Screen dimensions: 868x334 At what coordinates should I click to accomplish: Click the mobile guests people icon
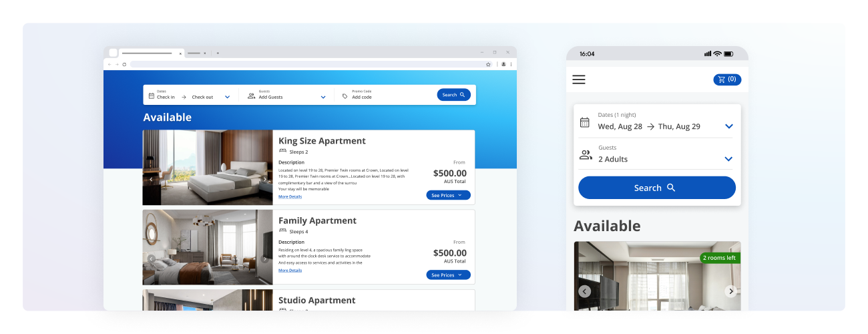pyautogui.click(x=586, y=155)
